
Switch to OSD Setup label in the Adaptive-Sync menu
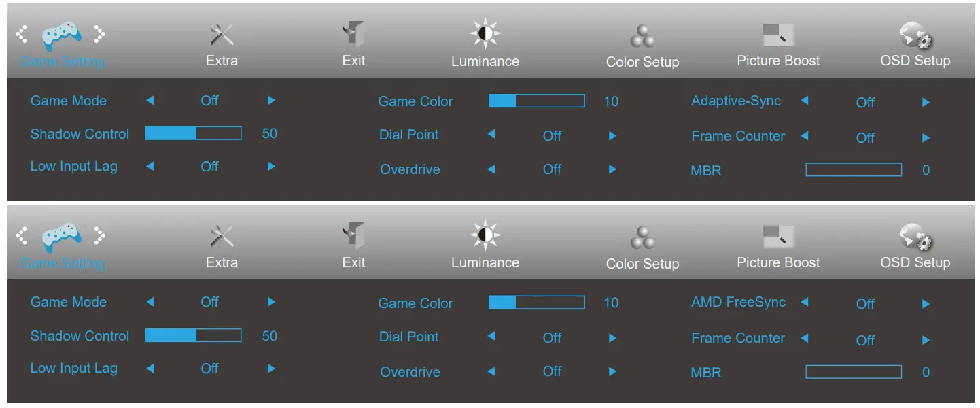tap(915, 61)
